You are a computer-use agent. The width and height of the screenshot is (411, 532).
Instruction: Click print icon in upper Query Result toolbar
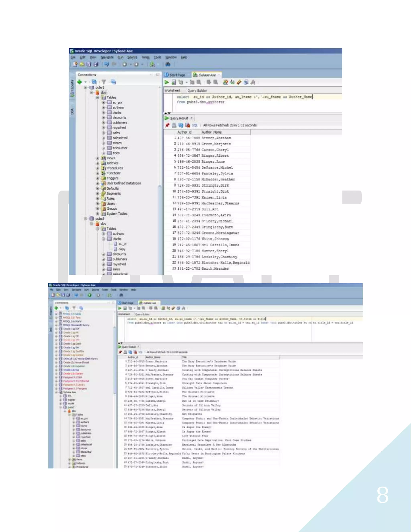[x=174, y=125]
